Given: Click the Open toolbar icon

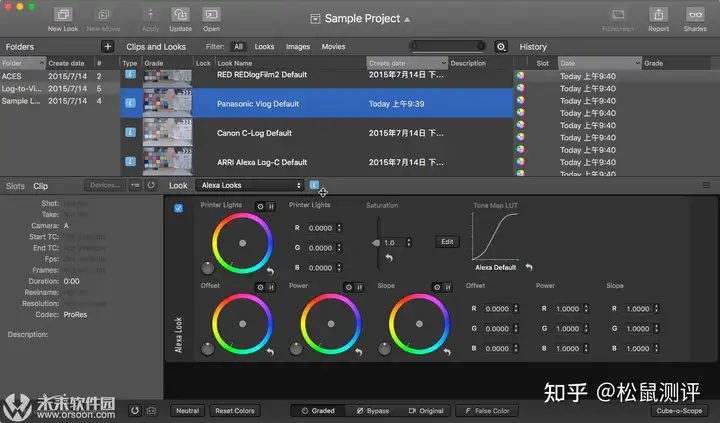Looking at the screenshot, I should click(x=211, y=15).
